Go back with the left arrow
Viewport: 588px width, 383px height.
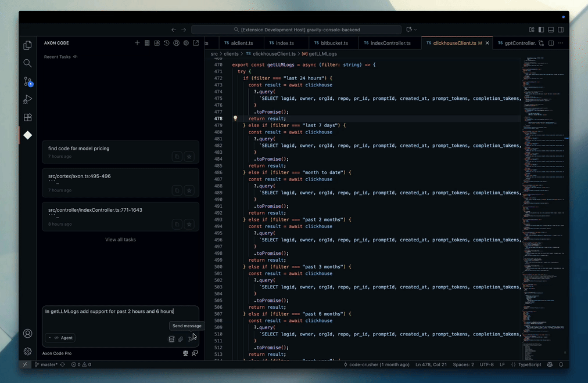pyautogui.click(x=174, y=30)
